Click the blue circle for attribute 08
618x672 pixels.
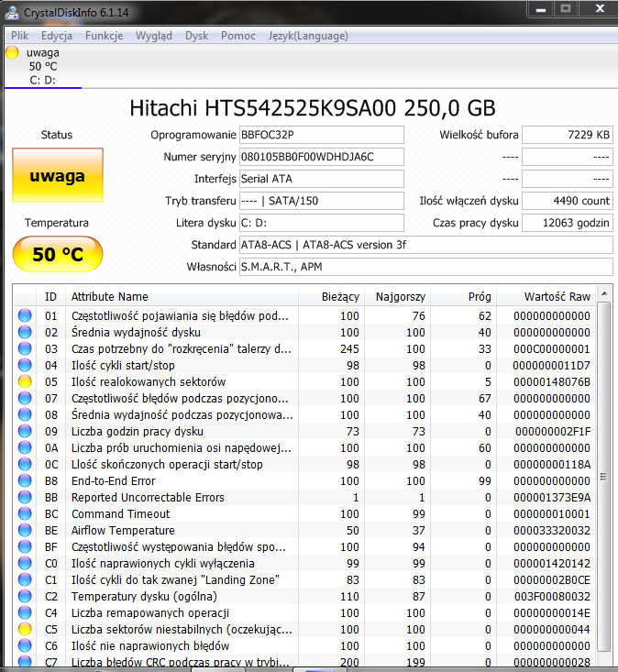pyautogui.click(x=25, y=414)
